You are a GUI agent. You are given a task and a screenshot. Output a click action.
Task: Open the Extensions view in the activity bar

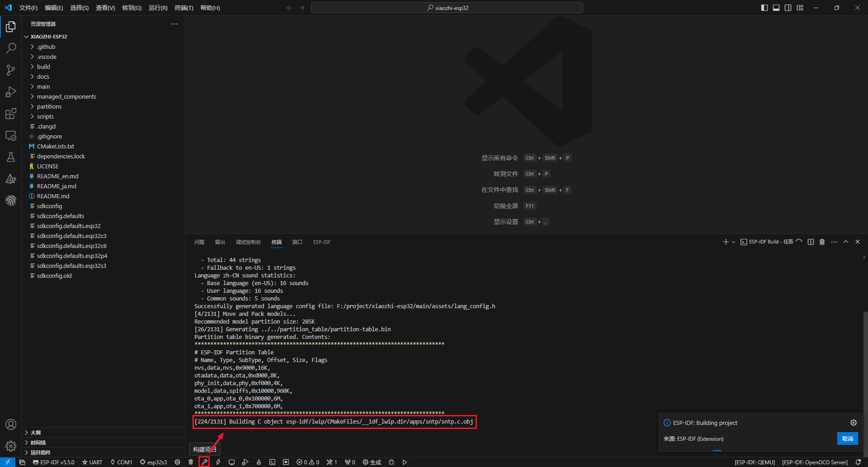click(x=11, y=114)
